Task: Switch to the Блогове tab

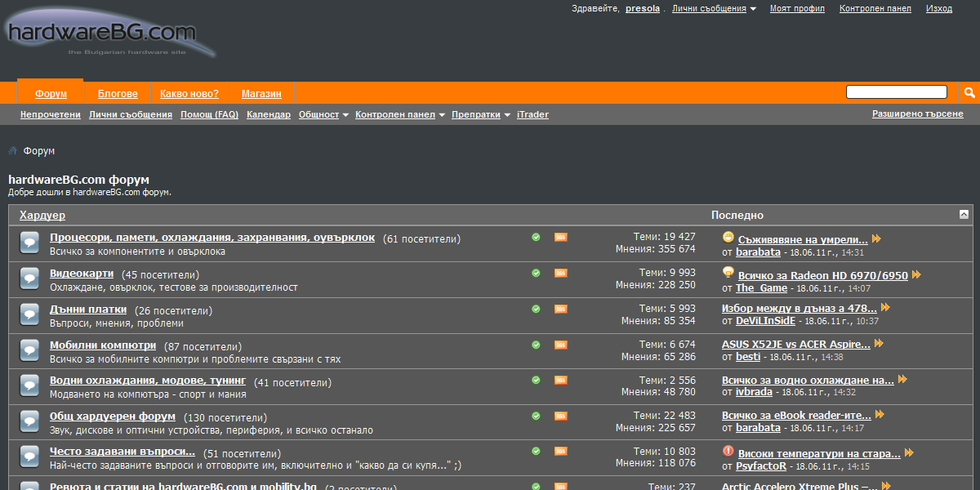Action: coord(118,94)
